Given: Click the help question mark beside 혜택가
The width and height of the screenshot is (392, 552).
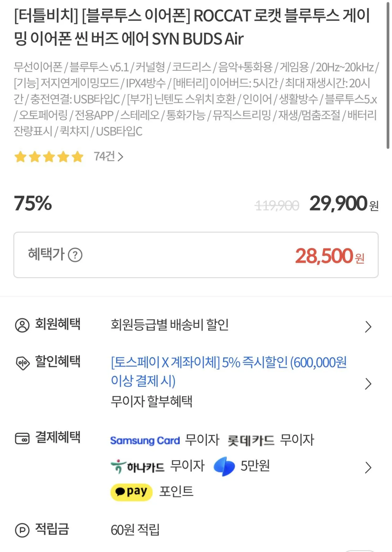Looking at the screenshot, I should pyautogui.click(x=75, y=255).
